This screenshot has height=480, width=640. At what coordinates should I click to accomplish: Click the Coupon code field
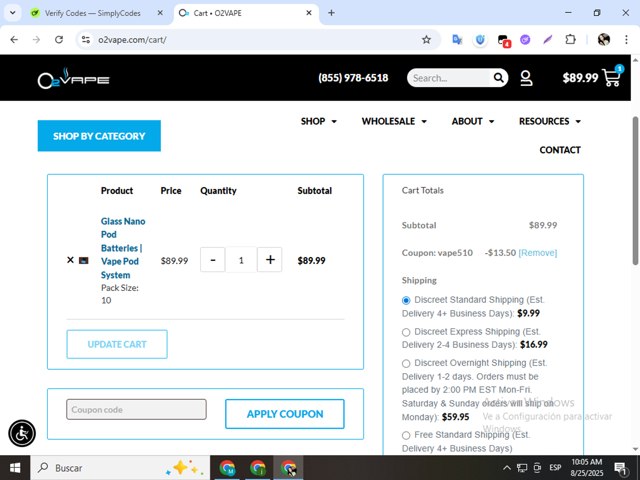tap(136, 409)
